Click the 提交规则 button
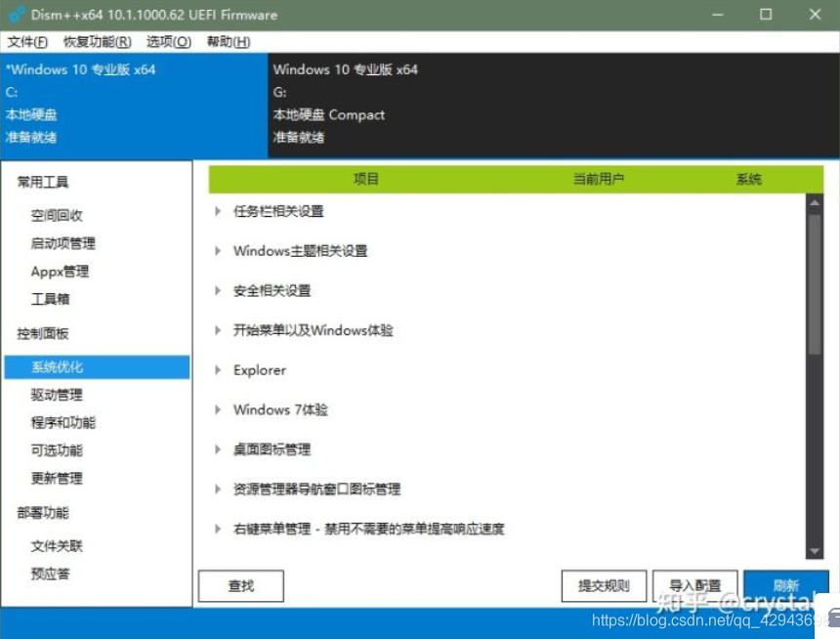 605,586
